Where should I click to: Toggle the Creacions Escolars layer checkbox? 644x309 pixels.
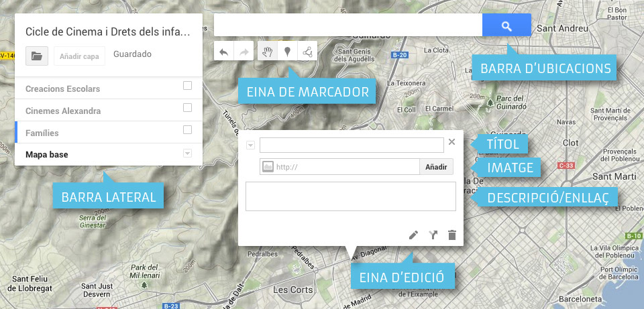coord(187,85)
